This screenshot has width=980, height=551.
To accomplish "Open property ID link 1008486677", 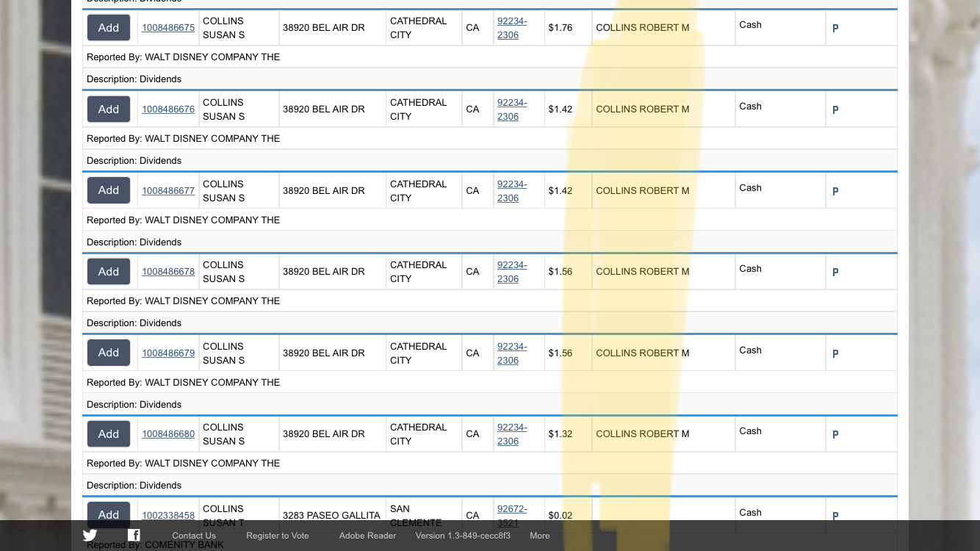I will (x=168, y=191).
